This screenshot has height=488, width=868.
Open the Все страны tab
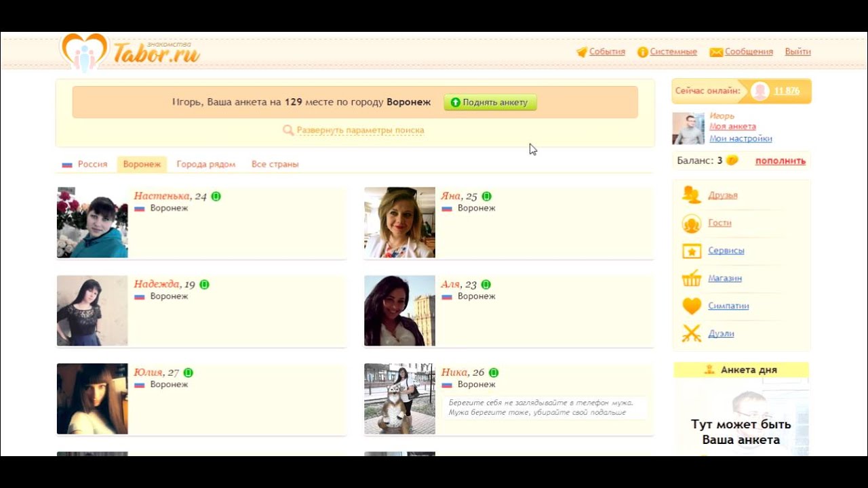pos(275,164)
